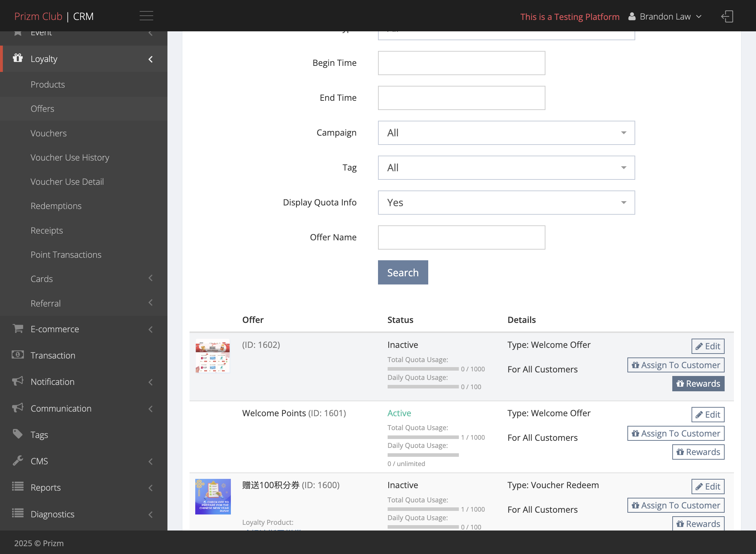Expand the Referral submenu

coord(150,303)
